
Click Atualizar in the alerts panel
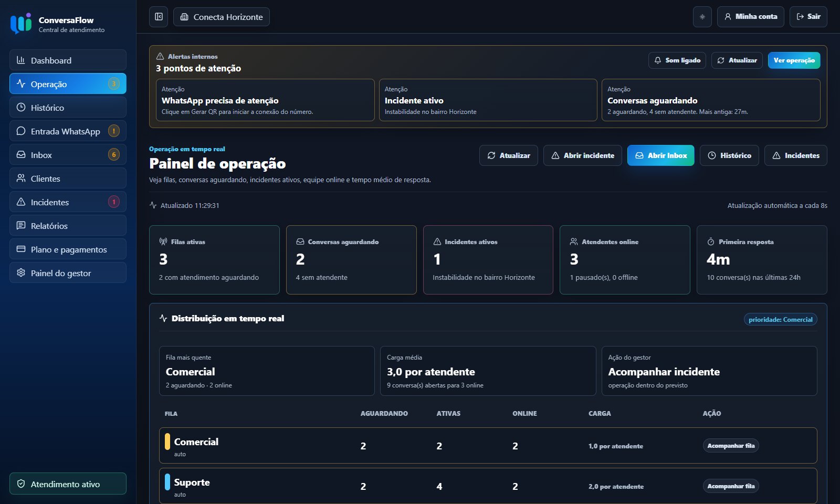click(737, 60)
